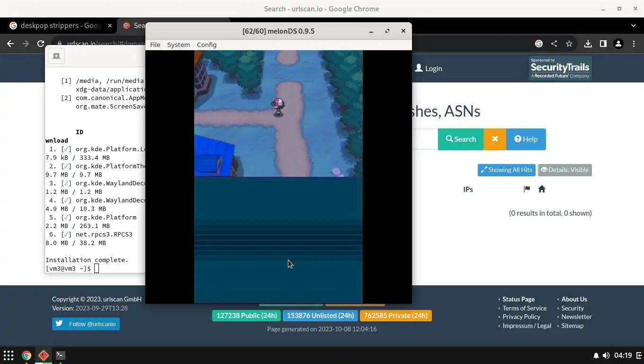Click the melonDS icon in the taskbar
Screen dimensions: 644x364
coord(44,355)
